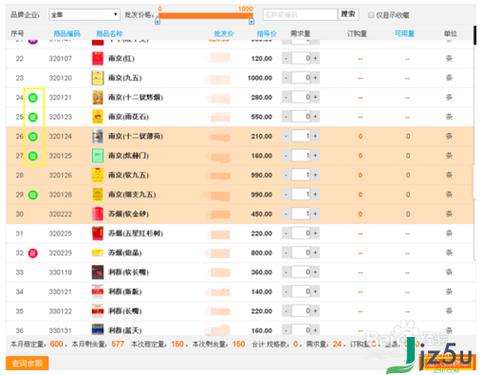Decrease quantity for 南京(雨花石) with minus

286,117
